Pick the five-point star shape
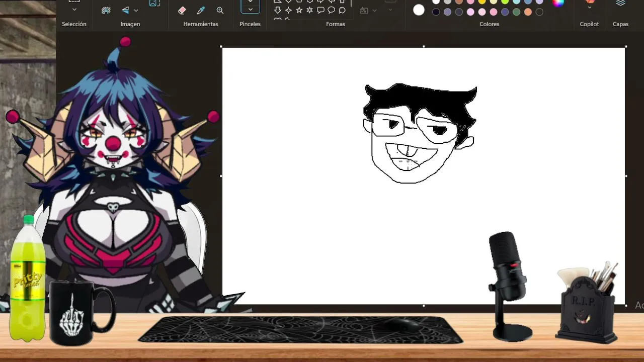Image resolution: width=644 pixels, height=362 pixels. [299, 10]
